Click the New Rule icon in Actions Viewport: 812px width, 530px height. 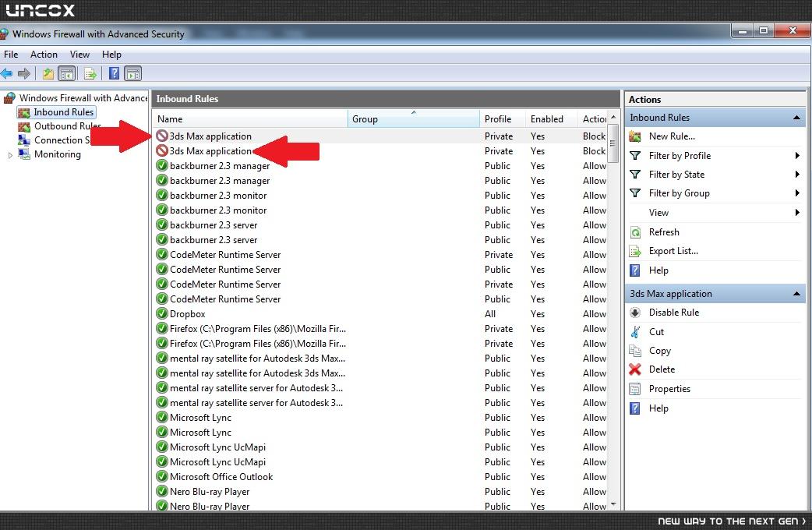pos(635,136)
